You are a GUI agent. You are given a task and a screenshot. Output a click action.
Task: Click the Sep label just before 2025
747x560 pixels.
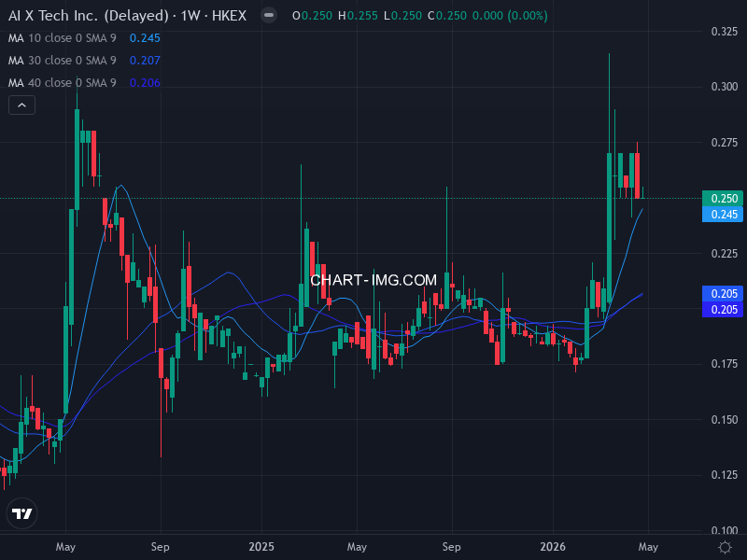point(160,547)
